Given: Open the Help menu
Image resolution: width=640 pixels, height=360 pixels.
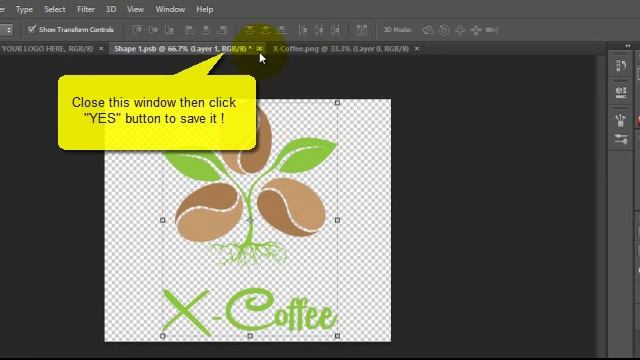Looking at the screenshot, I should tap(204, 9).
